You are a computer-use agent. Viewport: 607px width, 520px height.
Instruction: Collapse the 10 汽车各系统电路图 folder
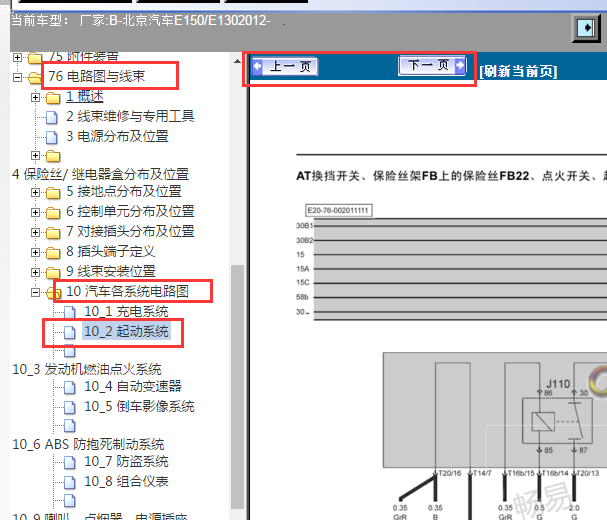tap(36, 292)
